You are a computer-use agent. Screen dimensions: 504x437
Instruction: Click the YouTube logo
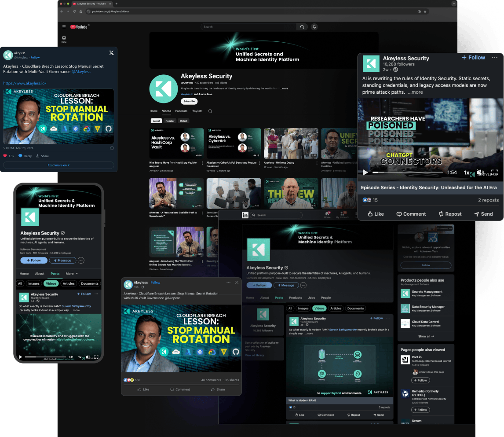79,27
